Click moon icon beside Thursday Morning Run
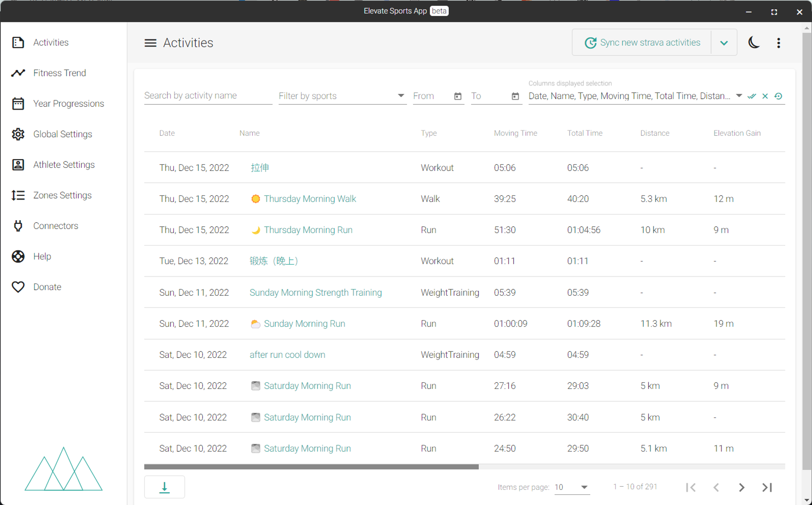 (x=255, y=230)
